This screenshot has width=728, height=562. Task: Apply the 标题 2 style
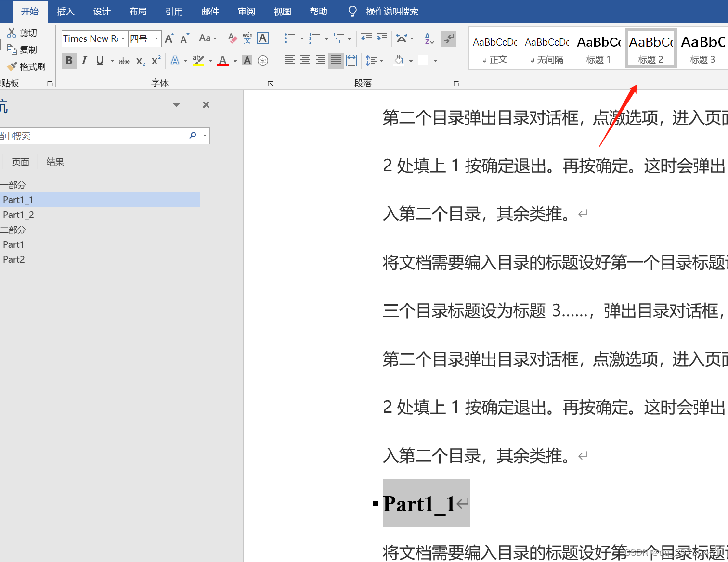coord(651,49)
